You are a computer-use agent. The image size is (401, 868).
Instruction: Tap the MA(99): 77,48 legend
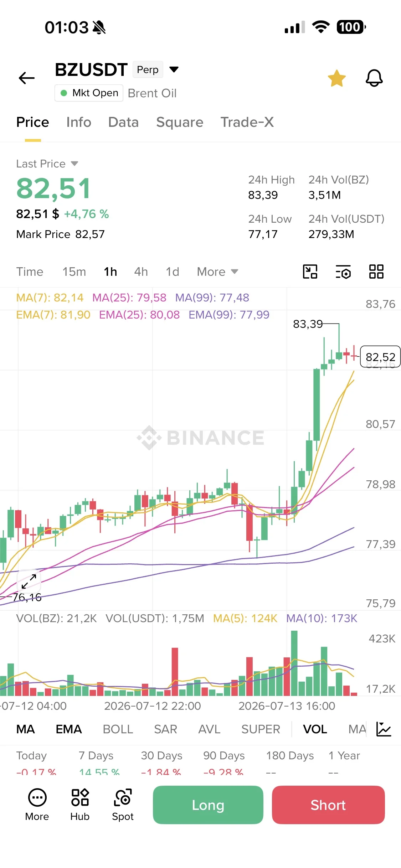[212, 298]
